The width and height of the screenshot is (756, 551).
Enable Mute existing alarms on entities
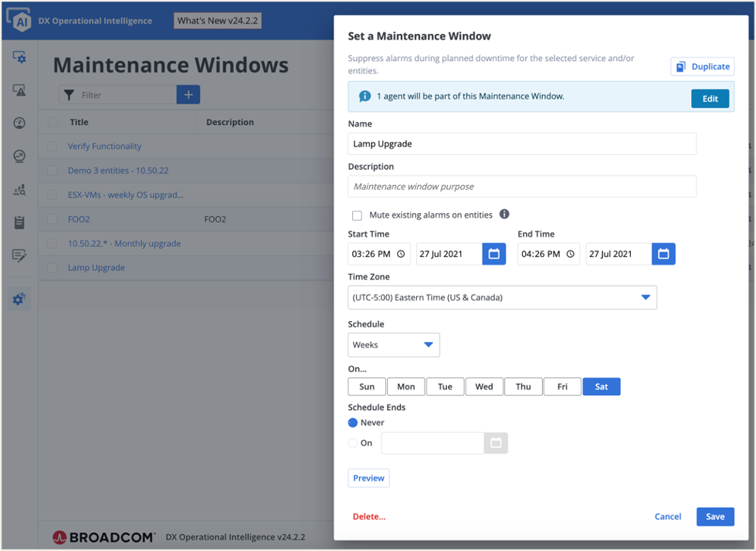358,215
